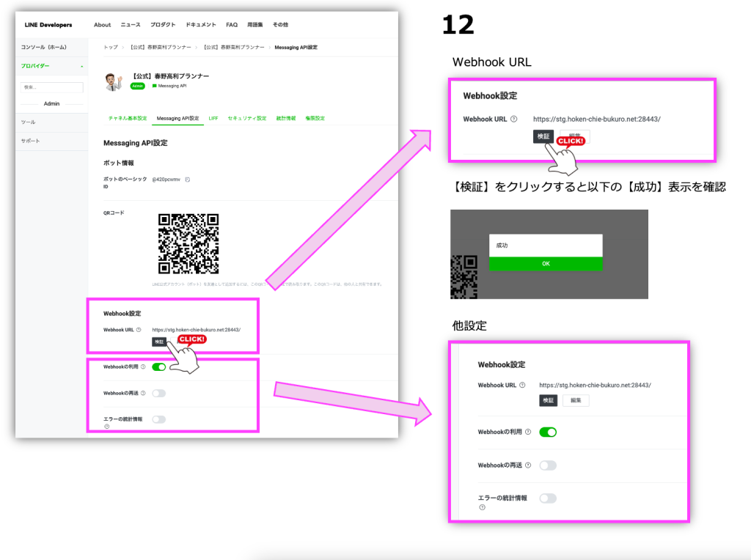
Task: Click the large QR code image
Action: [188, 243]
